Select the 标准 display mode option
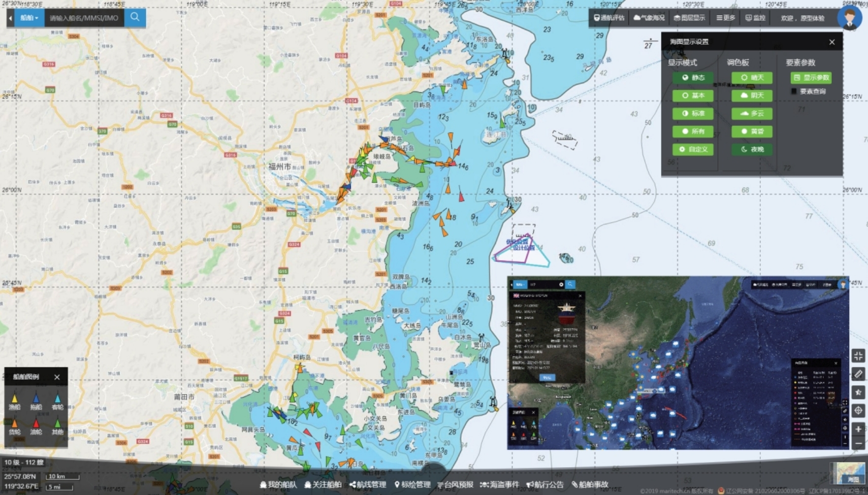 click(693, 113)
